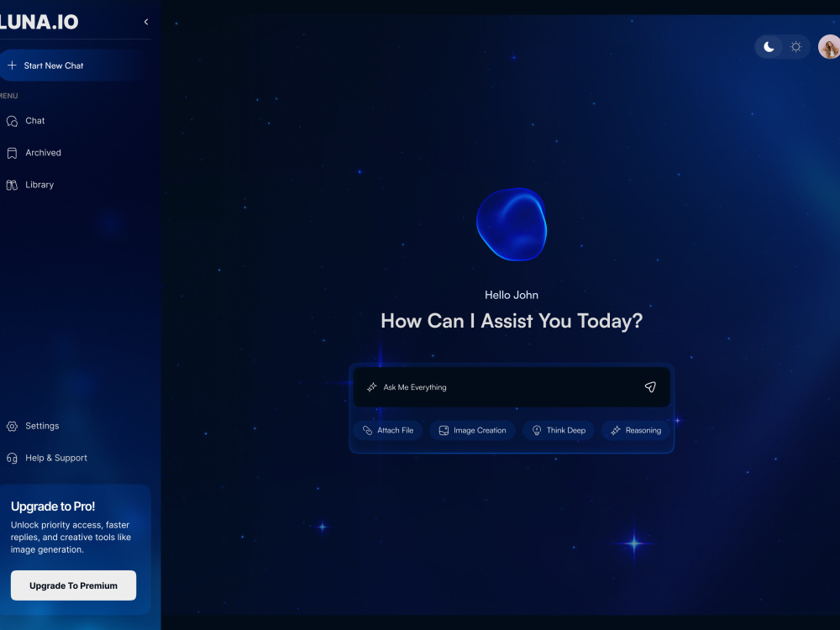The height and width of the screenshot is (630, 840).
Task: Click the Hello John greeting text
Action: tap(512, 295)
